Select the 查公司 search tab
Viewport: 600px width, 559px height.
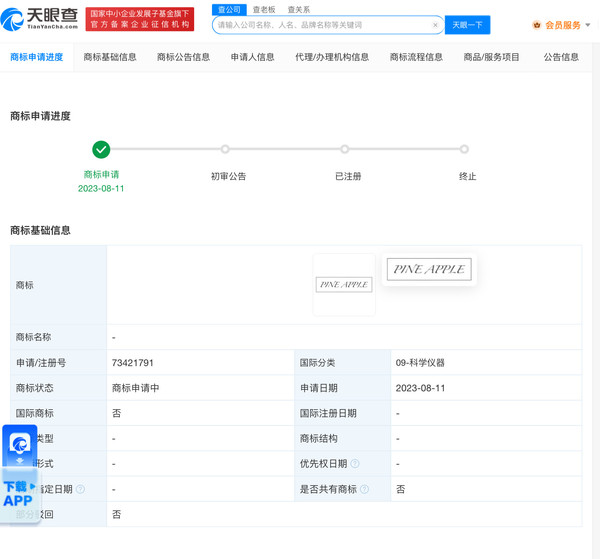229,10
